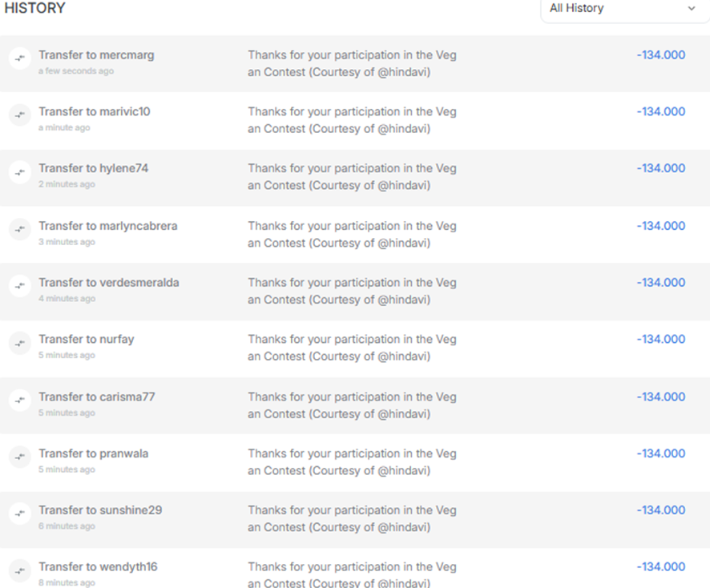Click transfer icon beside hylene74 row

click(20, 172)
